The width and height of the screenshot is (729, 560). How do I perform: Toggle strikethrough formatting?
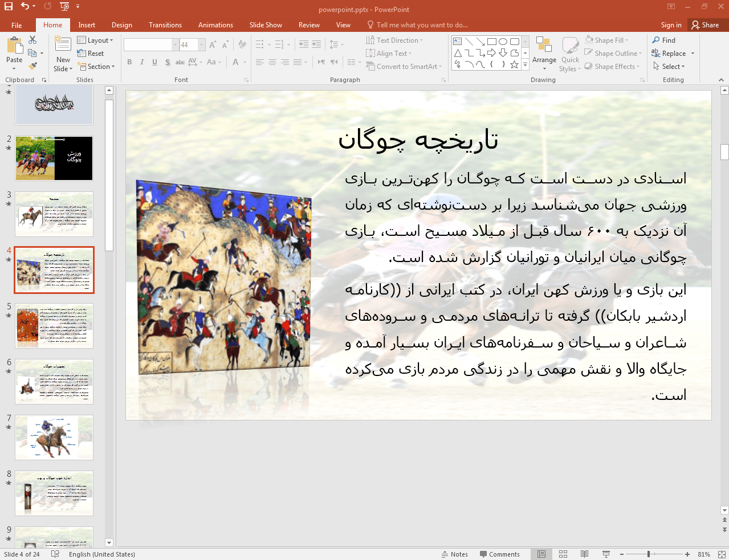coord(180,62)
